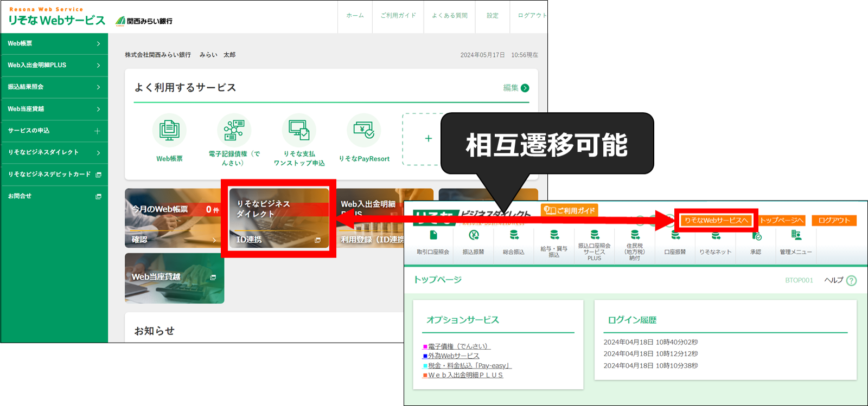Open りそなビジネスダイレクト ID連携 tile
868x406 pixels.
coord(279,218)
